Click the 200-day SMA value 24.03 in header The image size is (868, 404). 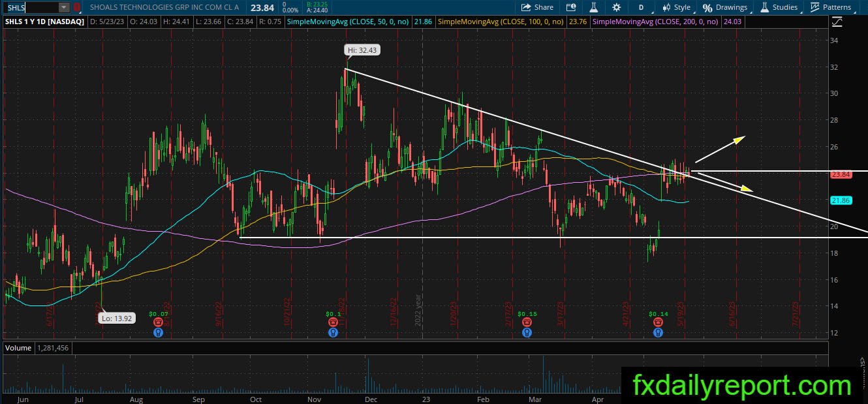click(734, 22)
